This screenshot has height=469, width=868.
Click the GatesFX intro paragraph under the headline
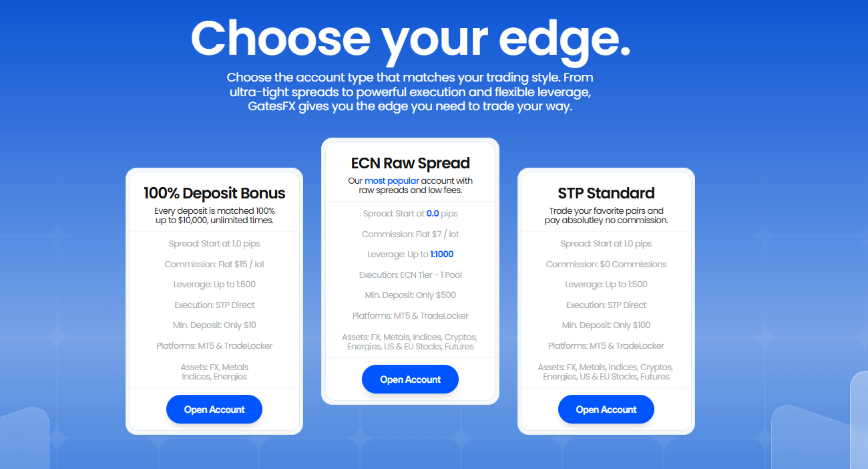click(x=410, y=92)
